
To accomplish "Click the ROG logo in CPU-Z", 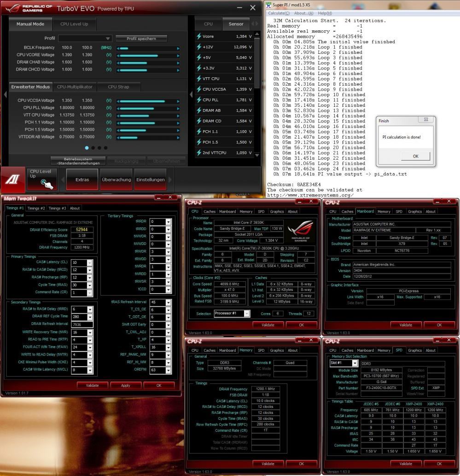I will tap(300, 231).
